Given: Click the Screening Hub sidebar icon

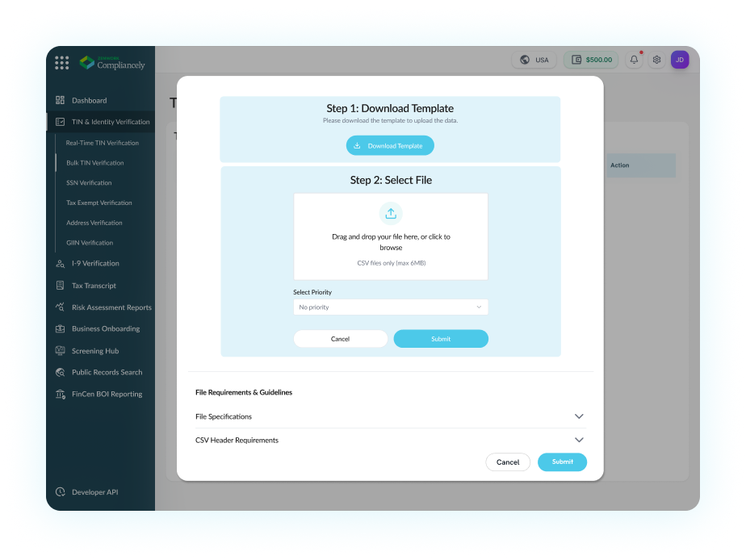Looking at the screenshot, I should pyautogui.click(x=61, y=351).
